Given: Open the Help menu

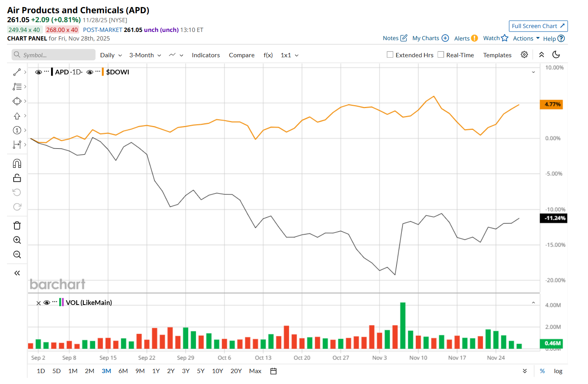Looking at the screenshot, I should click(x=554, y=39).
